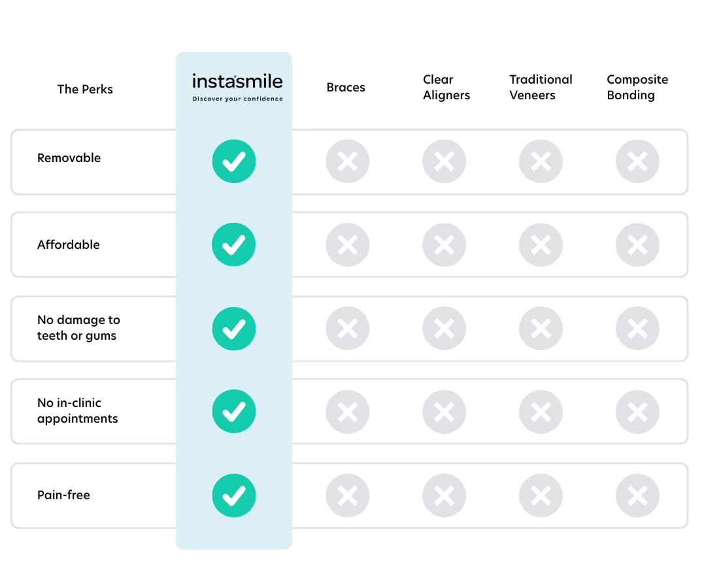The image size is (706, 588).
Task: Click the Traditional Veneers X for Pain-free
Action: point(541,495)
